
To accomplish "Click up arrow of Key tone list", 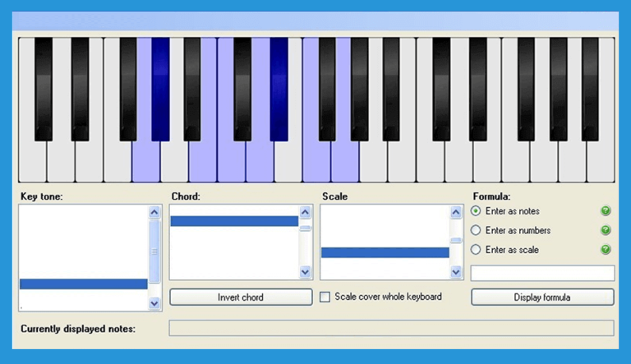I will 154,212.
